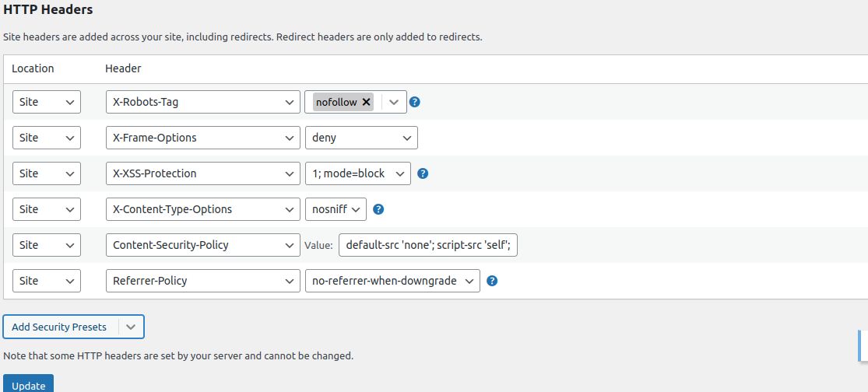
Task: Click the Update button
Action: coord(28,385)
